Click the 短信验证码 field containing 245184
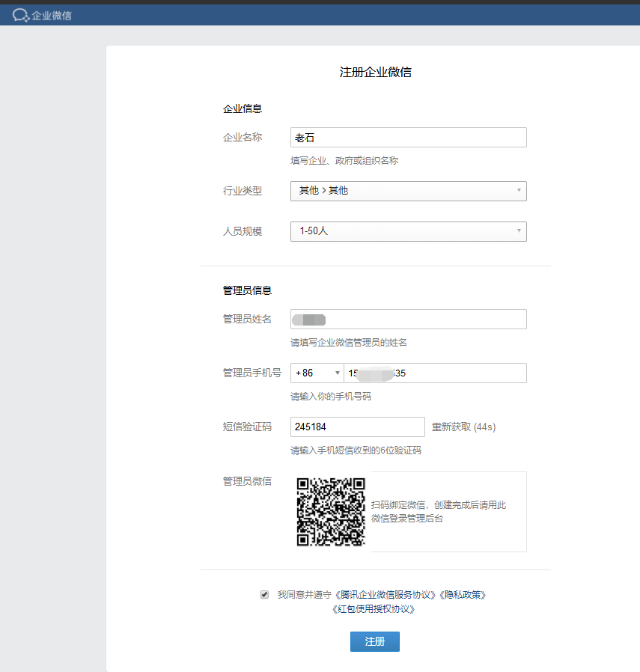Image resolution: width=640 pixels, height=672 pixels. click(357, 427)
